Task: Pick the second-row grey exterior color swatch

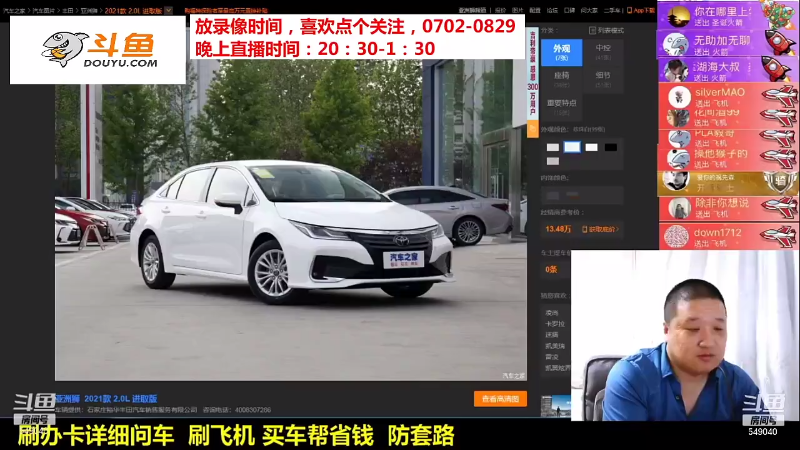Action: click(x=553, y=161)
